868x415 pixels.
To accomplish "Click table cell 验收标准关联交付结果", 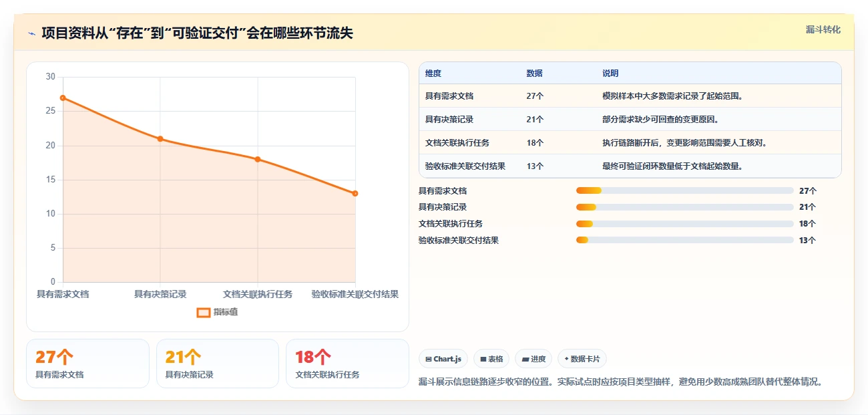I will coord(465,166).
